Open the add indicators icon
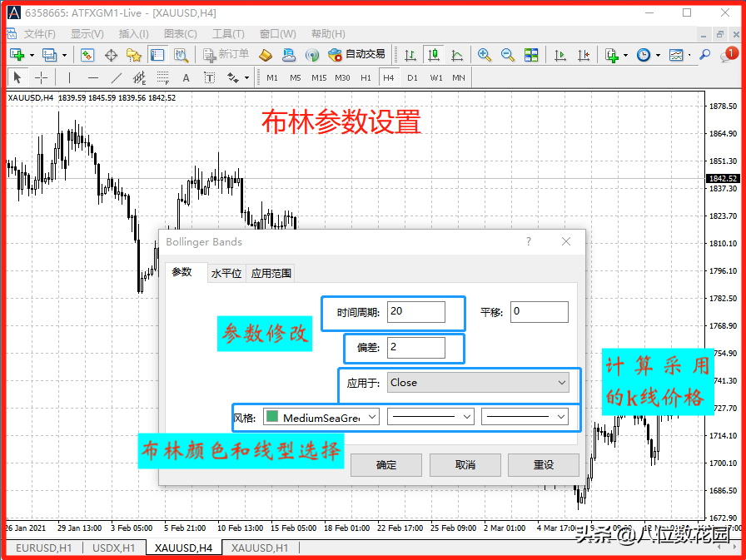 click(613, 55)
